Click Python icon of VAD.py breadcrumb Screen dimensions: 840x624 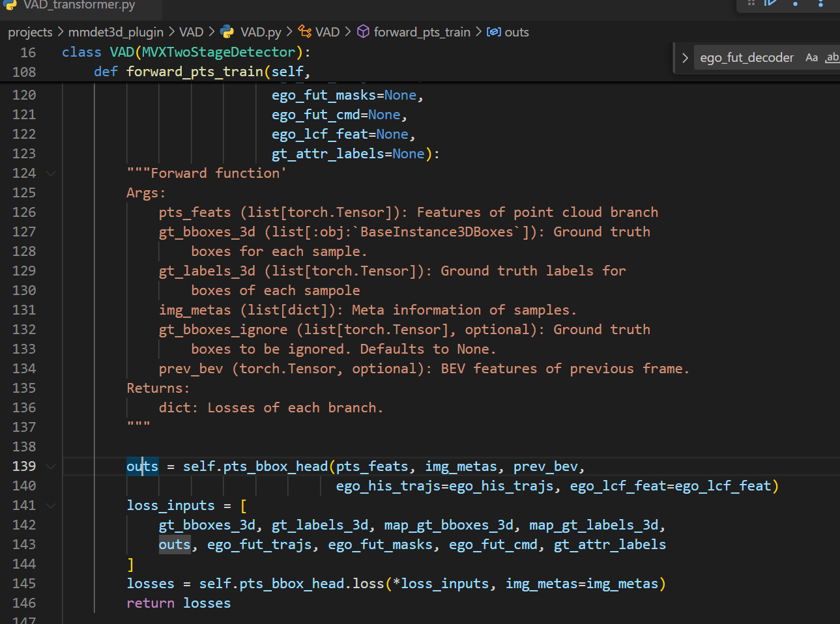tap(227, 32)
